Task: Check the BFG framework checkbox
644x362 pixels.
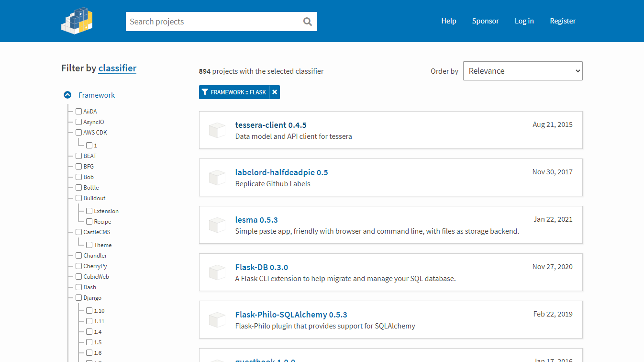Action: point(78,166)
